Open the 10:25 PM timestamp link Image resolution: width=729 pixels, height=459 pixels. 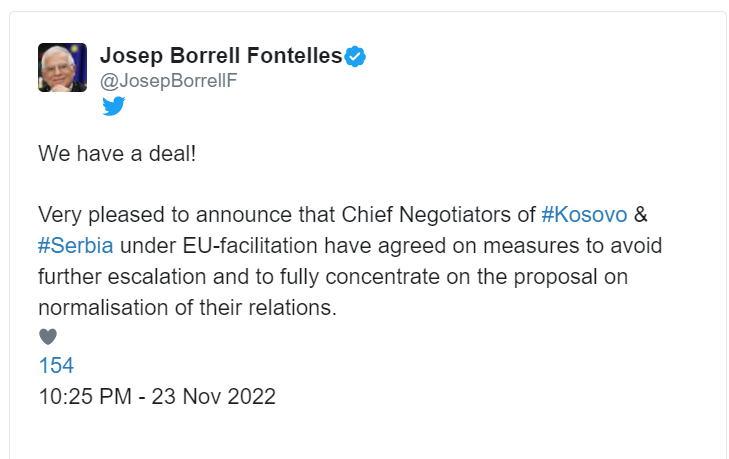point(85,397)
